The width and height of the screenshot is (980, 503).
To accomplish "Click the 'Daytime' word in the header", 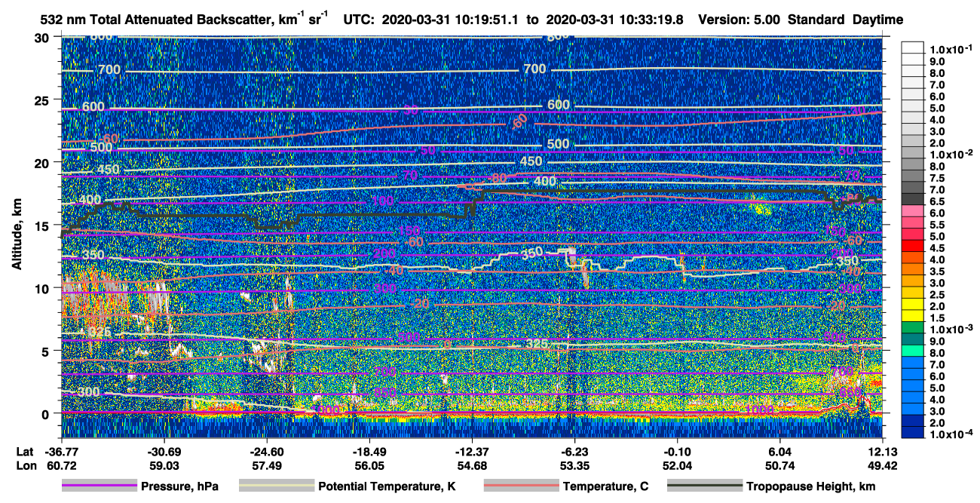I will pyautogui.click(x=877, y=20).
